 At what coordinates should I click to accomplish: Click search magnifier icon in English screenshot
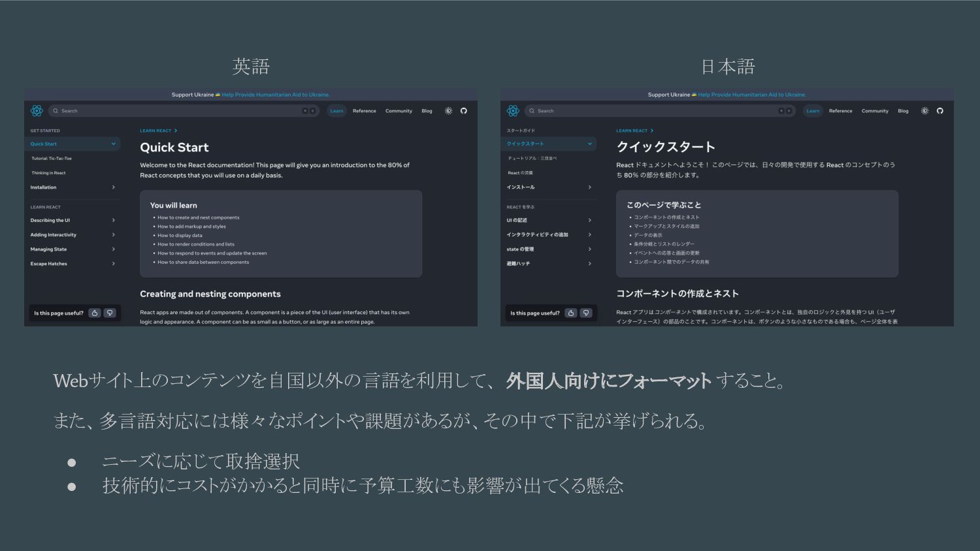point(56,111)
